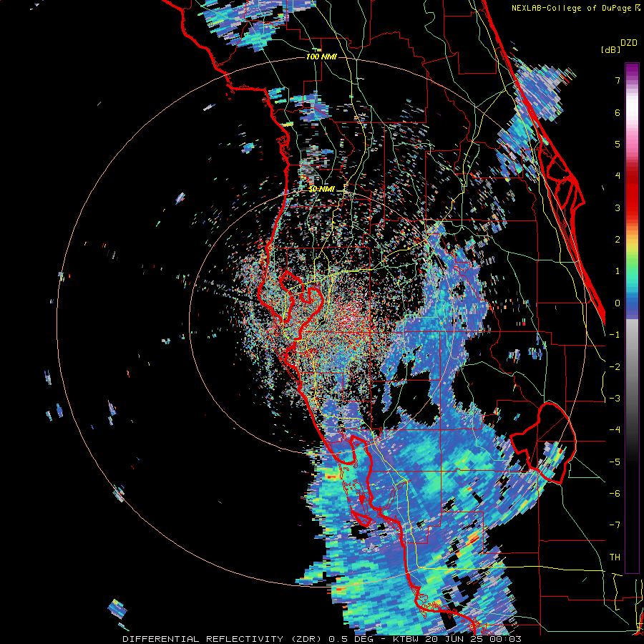Viewport: 644px width, 644px height.
Task: Click the 6 value on the color scale
Action: click(618, 112)
